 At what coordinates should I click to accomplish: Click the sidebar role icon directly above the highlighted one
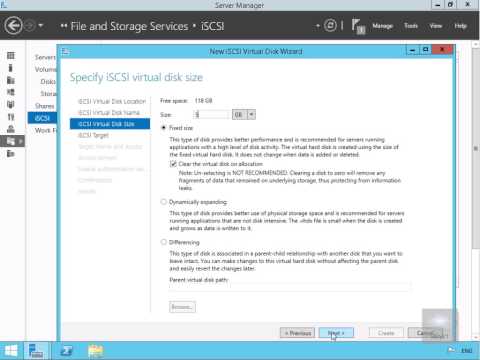click(11, 129)
